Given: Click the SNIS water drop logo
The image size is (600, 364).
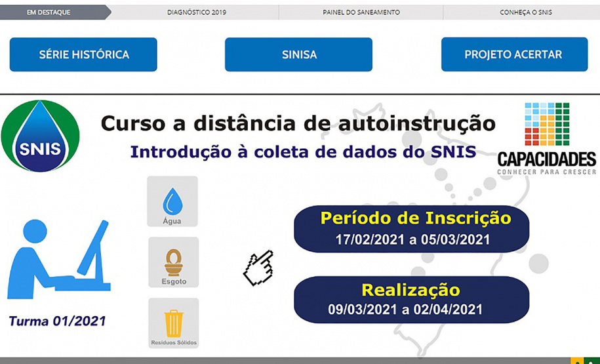Looking at the screenshot, I should [x=40, y=136].
